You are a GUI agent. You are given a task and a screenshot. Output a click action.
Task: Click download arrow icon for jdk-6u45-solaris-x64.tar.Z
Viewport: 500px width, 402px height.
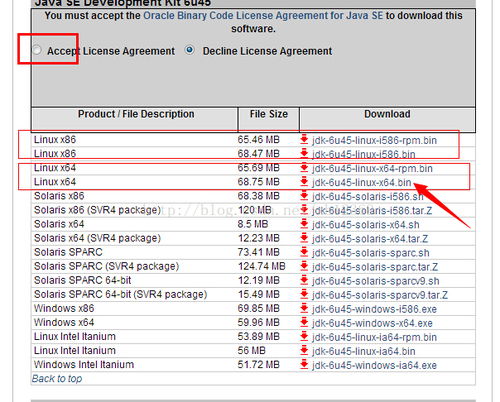pyautogui.click(x=304, y=238)
